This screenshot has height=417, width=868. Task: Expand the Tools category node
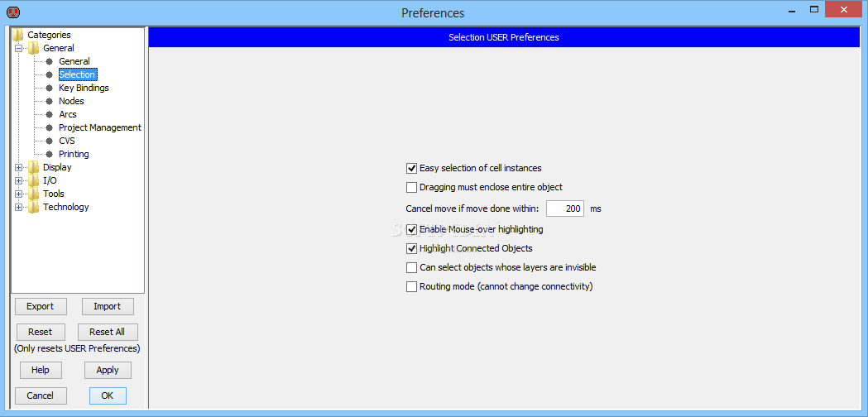pyautogui.click(x=19, y=194)
